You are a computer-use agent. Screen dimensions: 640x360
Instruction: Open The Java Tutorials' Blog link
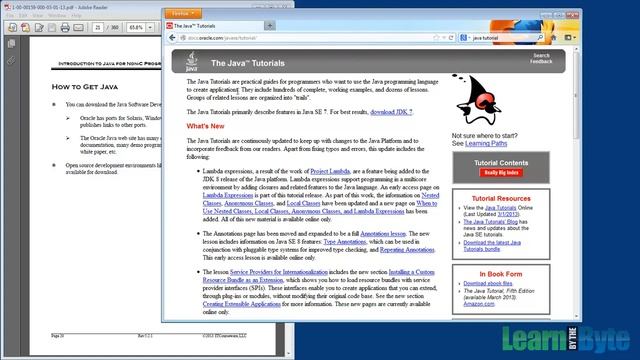[490, 222]
